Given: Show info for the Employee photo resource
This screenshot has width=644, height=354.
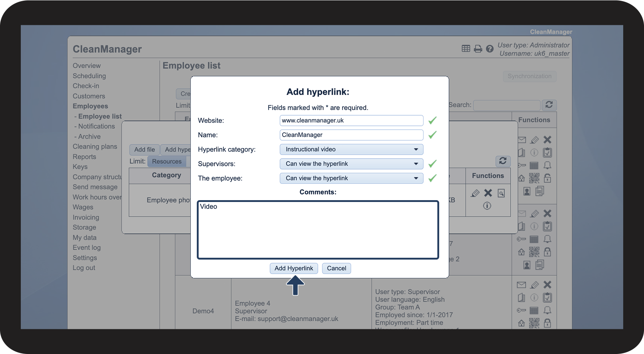Looking at the screenshot, I should click(x=487, y=206).
